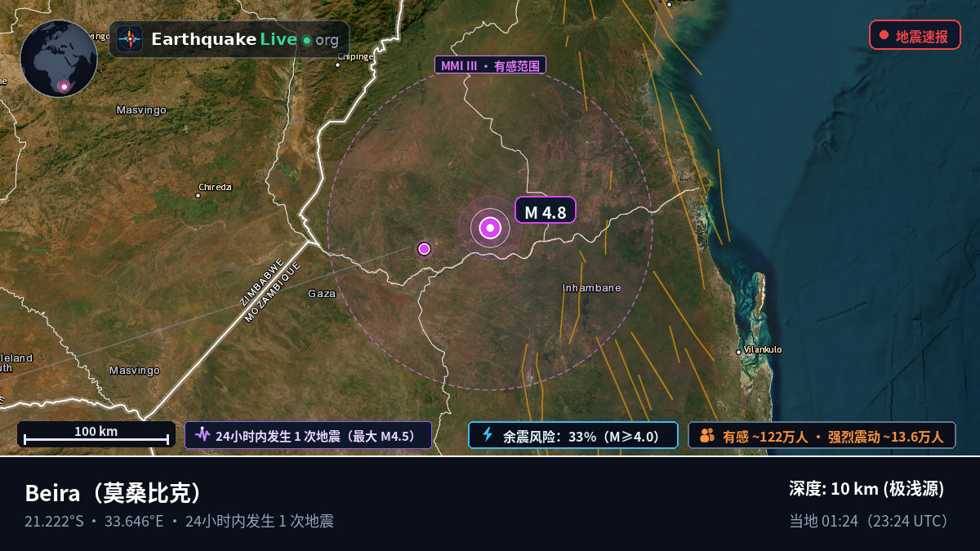The width and height of the screenshot is (980, 551).
Task: Click the ZIMBABWE border label
Action: pos(261,282)
